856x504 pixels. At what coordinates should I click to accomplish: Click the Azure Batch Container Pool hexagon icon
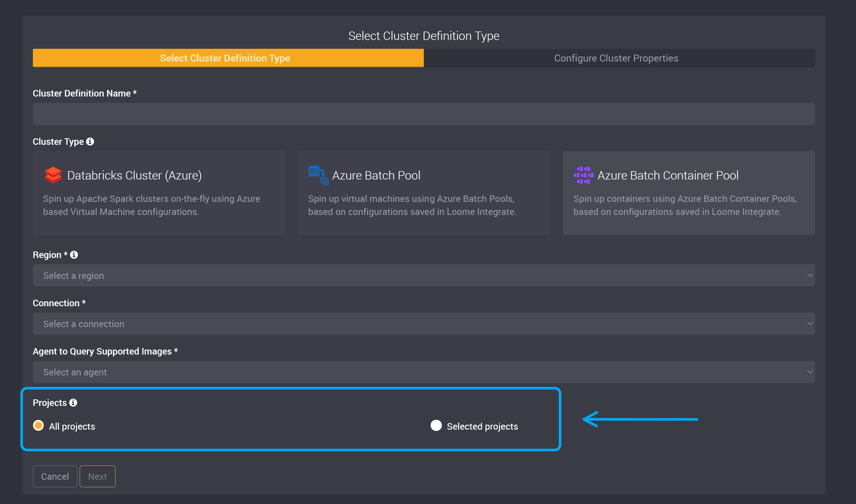point(584,175)
